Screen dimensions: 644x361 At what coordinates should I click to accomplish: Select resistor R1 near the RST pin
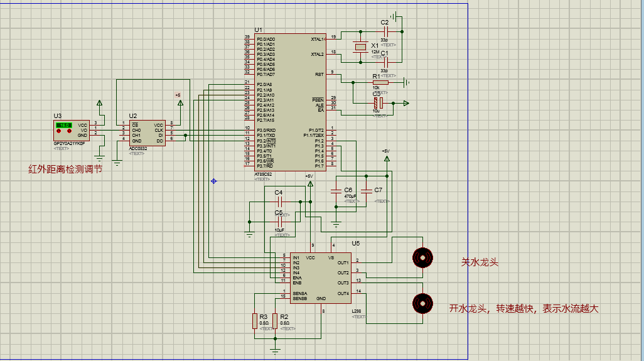[380, 82]
